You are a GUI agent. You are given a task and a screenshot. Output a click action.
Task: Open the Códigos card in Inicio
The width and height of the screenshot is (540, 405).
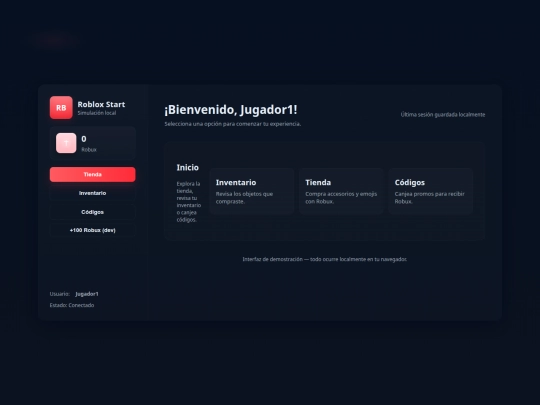tap(430, 191)
